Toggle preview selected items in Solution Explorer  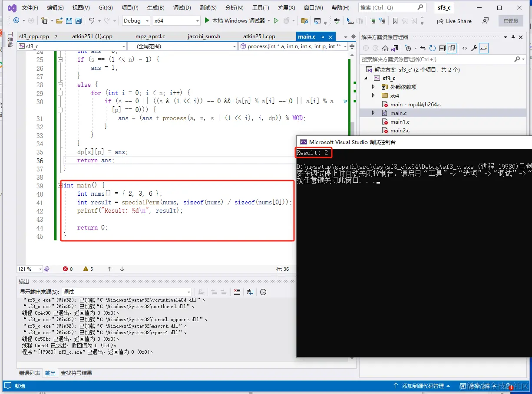click(x=484, y=48)
